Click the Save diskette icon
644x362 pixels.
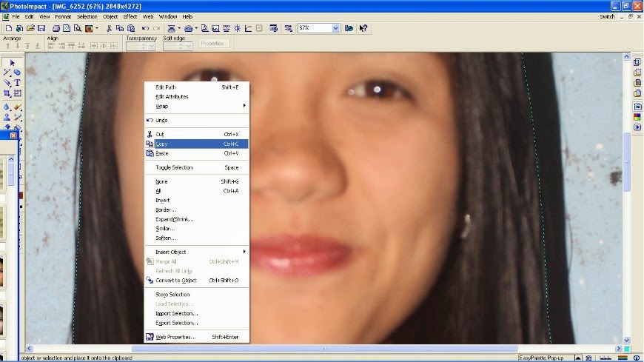point(41,28)
